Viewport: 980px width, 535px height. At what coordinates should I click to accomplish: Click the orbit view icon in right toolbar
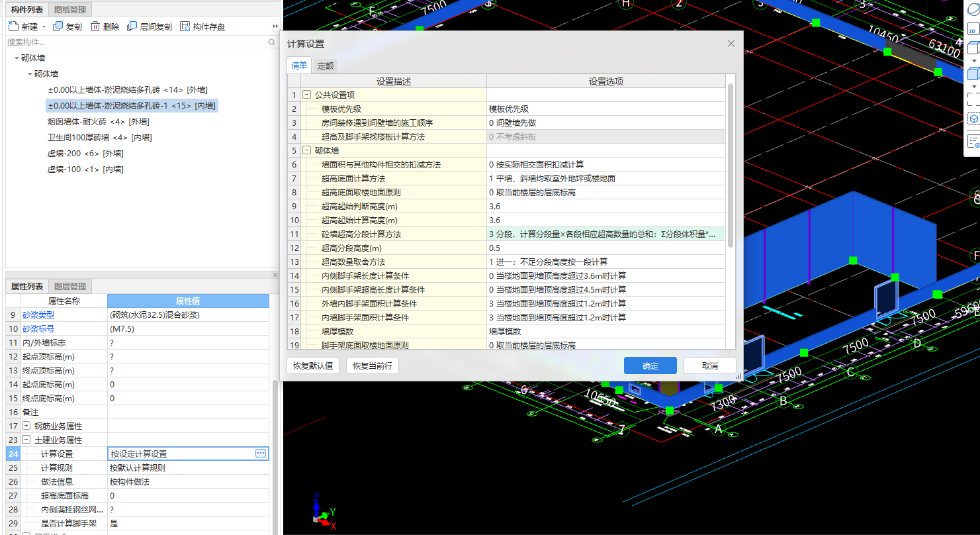pyautogui.click(x=973, y=11)
